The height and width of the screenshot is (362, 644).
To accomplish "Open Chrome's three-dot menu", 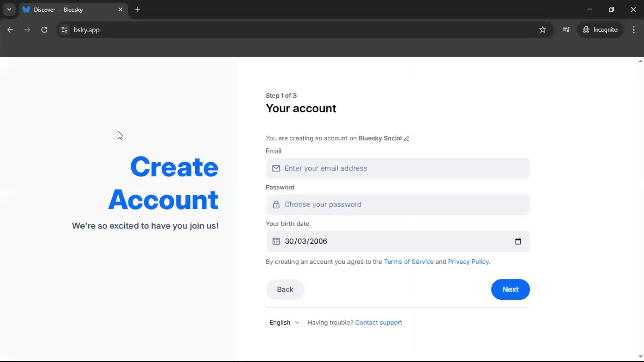I will (x=634, y=30).
